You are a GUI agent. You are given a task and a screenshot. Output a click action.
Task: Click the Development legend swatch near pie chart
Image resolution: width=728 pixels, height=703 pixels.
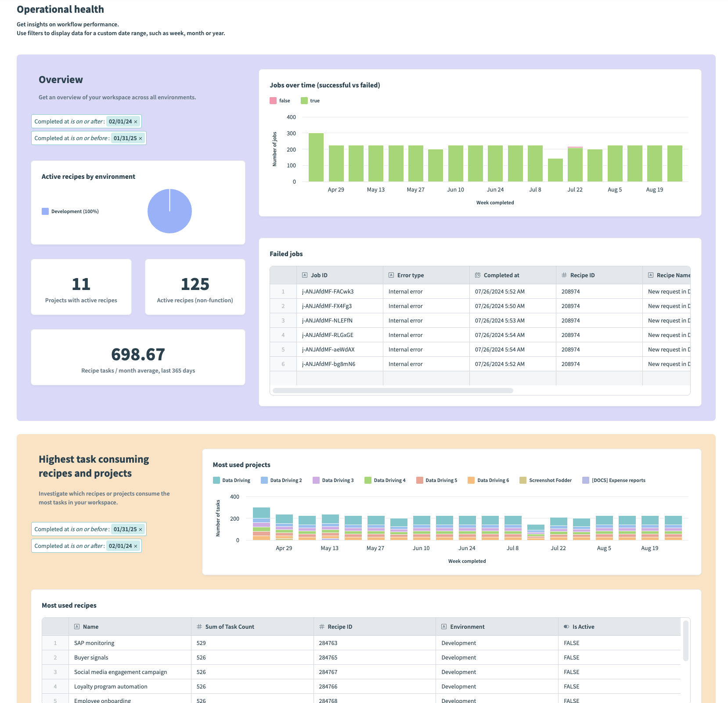pos(45,211)
